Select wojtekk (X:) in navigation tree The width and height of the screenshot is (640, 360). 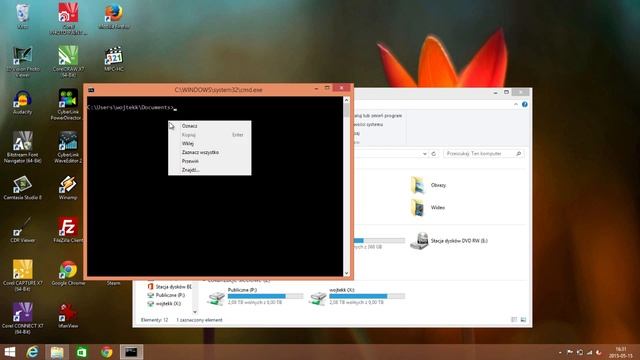click(164, 304)
